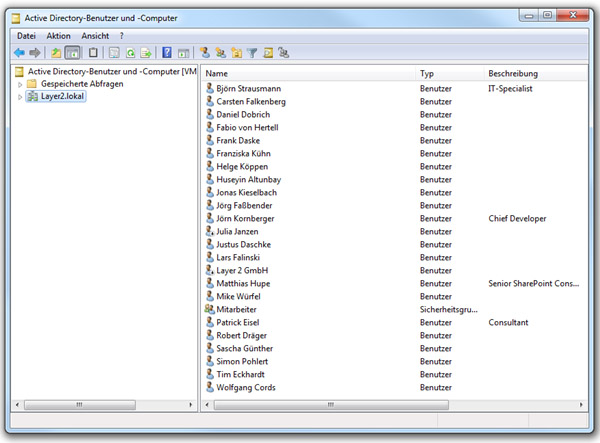This screenshot has height=443, width=600.
Task: Select the Mitarbeiter security group entry
Action: pos(238,309)
